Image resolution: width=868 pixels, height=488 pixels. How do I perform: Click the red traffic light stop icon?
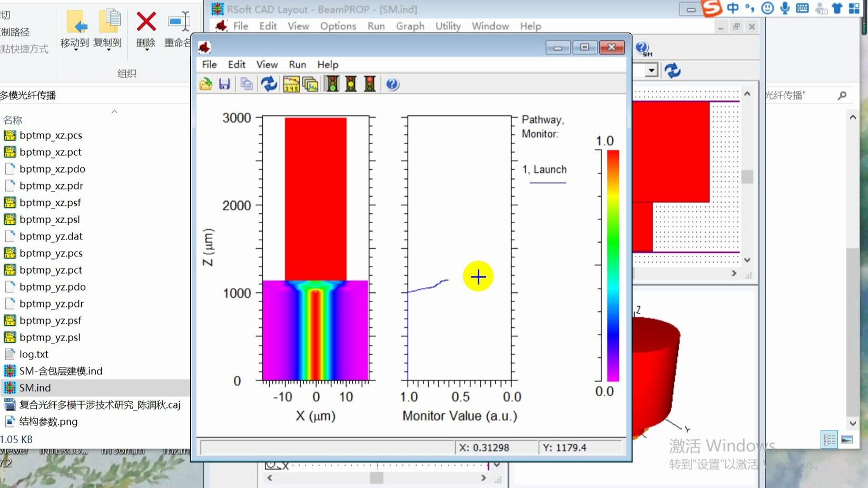pos(370,84)
